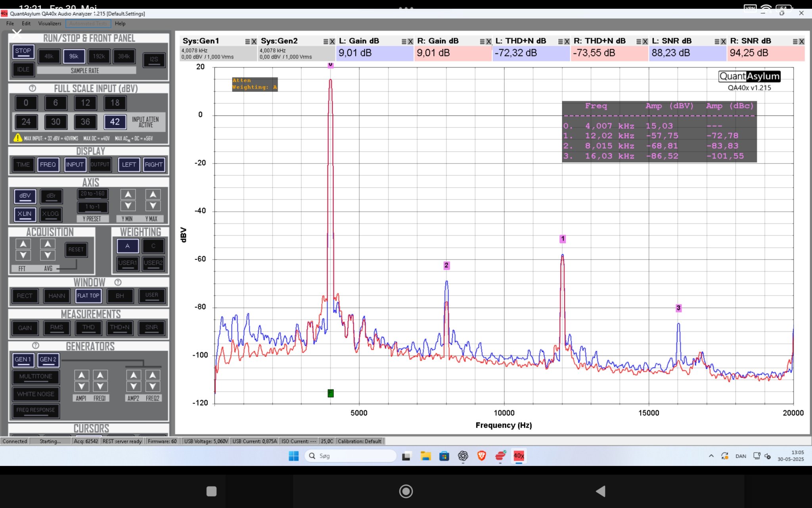Toggle the TIME display view
This screenshot has width=812, height=508.
[x=23, y=165]
